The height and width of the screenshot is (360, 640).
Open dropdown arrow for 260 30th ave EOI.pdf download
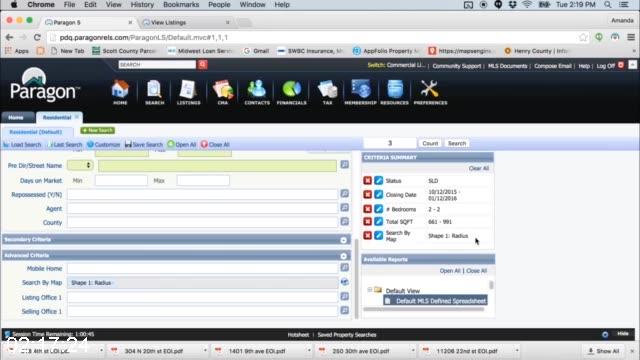[x=413, y=351]
